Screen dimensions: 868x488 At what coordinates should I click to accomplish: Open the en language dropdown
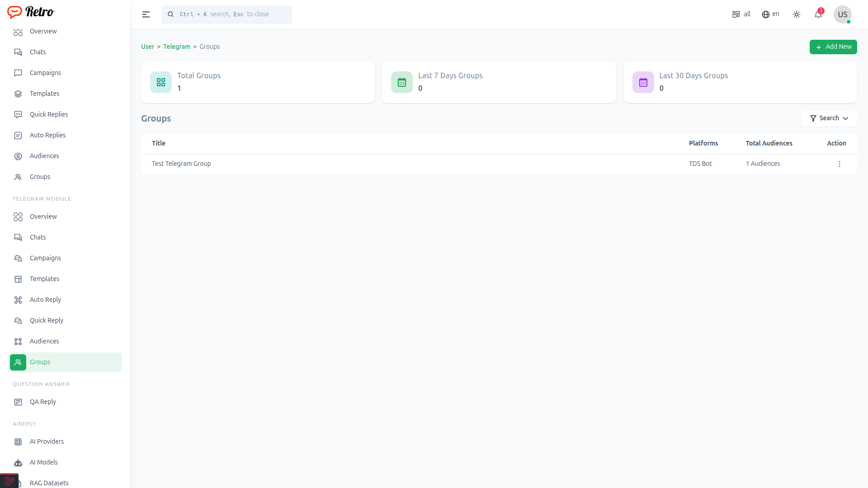pos(771,14)
